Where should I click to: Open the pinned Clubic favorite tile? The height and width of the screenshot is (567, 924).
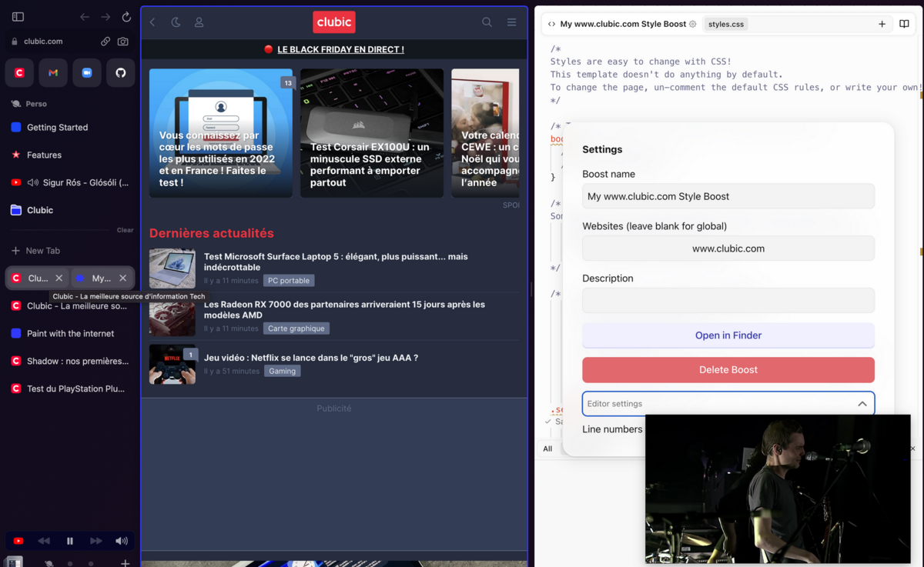click(x=19, y=72)
